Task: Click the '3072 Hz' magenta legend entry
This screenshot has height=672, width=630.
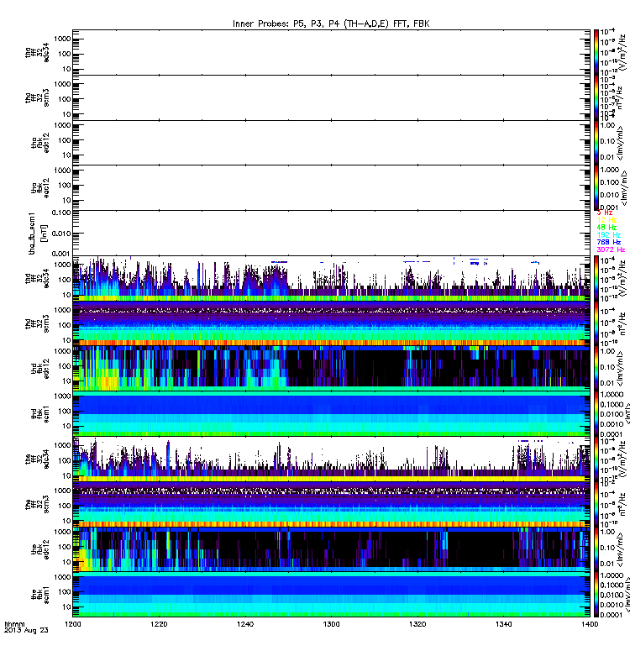Action: click(x=611, y=249)
